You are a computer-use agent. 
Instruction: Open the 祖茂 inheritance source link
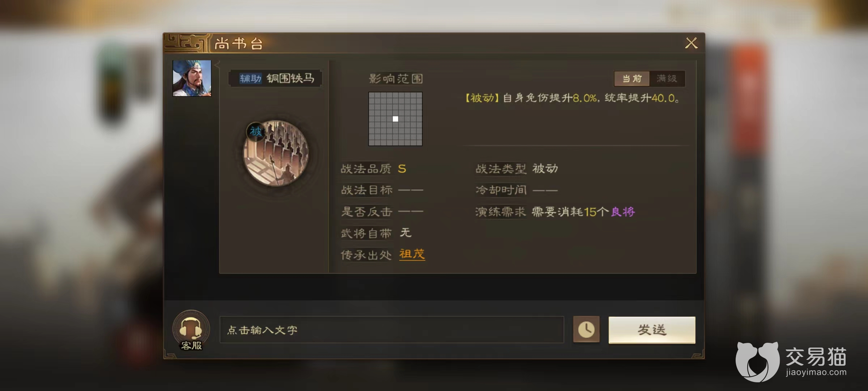[x=412, y=254]
